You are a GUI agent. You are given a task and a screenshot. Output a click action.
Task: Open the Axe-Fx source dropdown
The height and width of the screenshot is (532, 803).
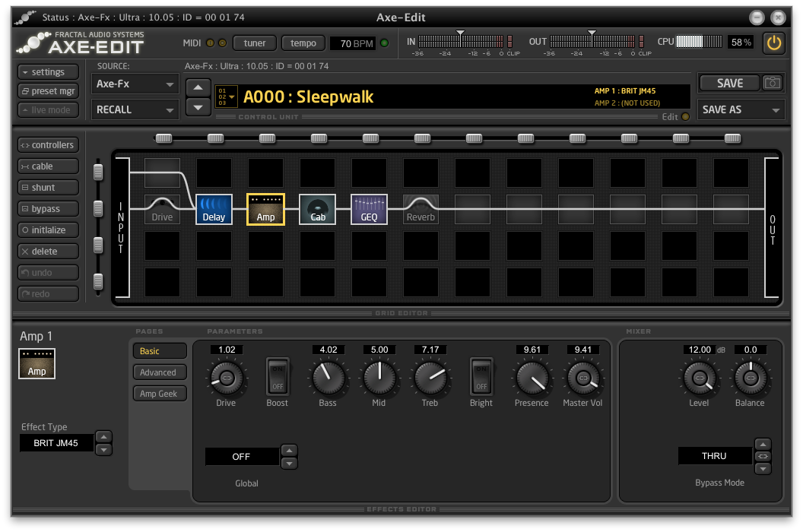pos(135,84)
